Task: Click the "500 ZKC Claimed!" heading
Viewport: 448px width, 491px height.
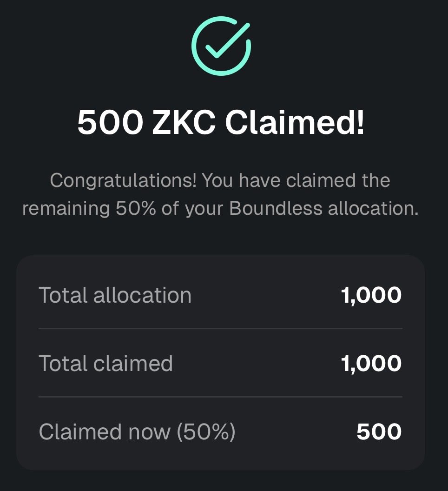Action: tap(221, 123)
